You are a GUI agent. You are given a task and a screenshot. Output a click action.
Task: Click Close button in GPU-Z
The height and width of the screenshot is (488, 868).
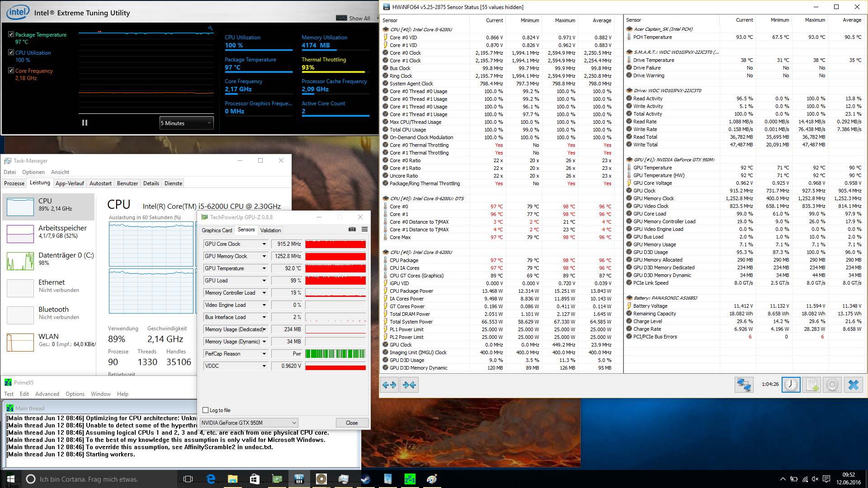pyautogui.click(x=352, y=423)
